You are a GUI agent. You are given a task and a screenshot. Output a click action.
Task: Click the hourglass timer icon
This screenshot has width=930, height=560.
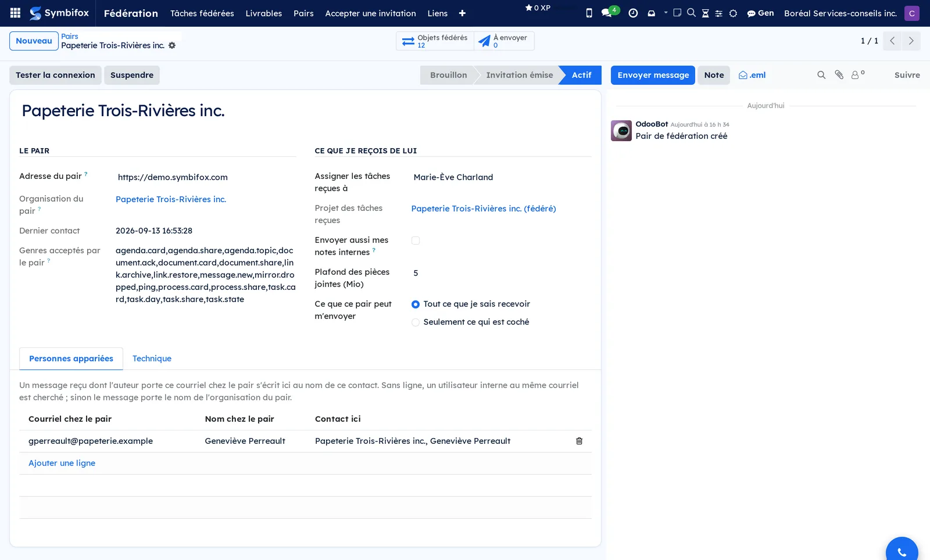[705, 13]
